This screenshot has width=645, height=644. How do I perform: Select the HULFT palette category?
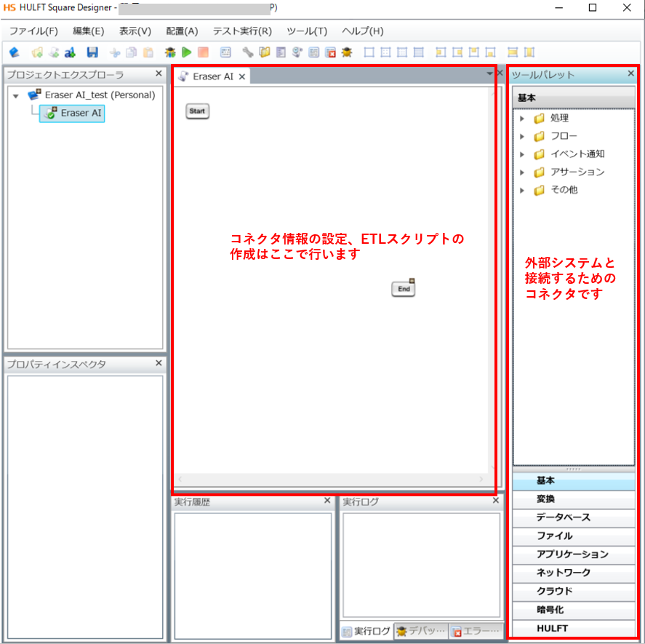coord(574,628)
